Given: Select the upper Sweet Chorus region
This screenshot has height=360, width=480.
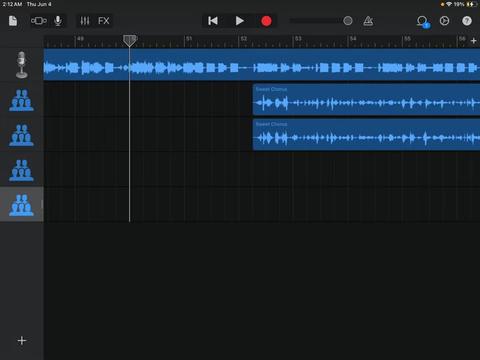Looking at the screenshot, I should pos(366,100).
